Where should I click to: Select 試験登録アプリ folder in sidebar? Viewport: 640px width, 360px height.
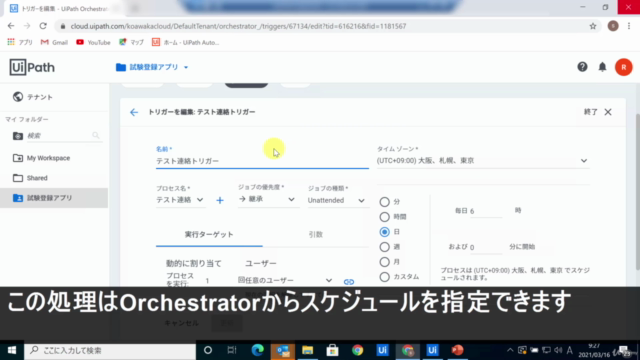(54, 198)
